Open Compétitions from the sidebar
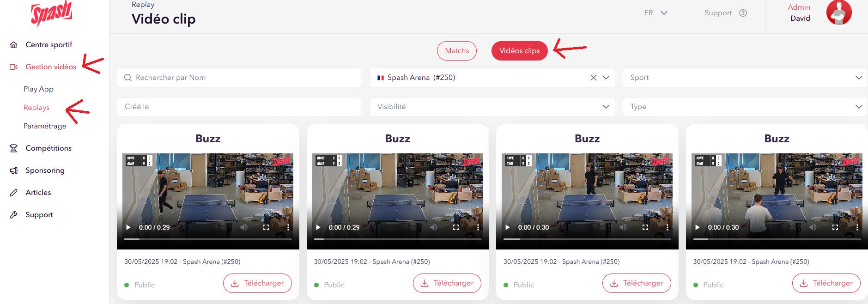 [x=49, y=148]
